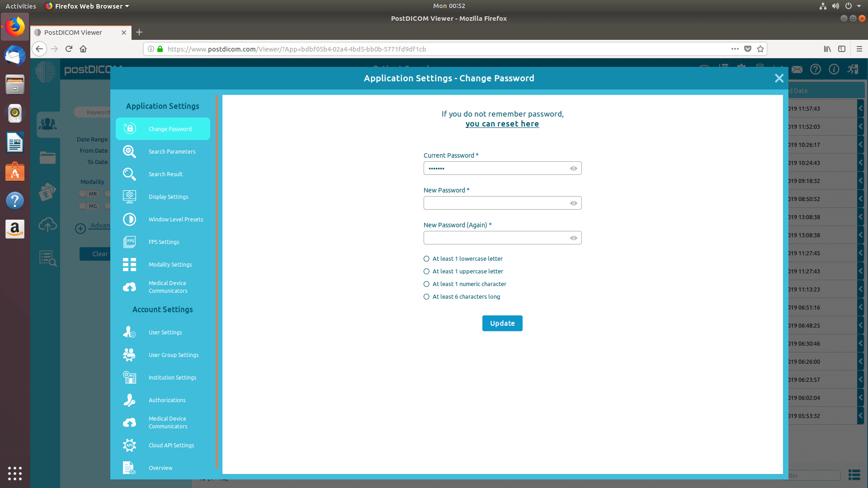Click you can reset here link
This screenshot has width=868, height=488.
click(x=502, y=123)
